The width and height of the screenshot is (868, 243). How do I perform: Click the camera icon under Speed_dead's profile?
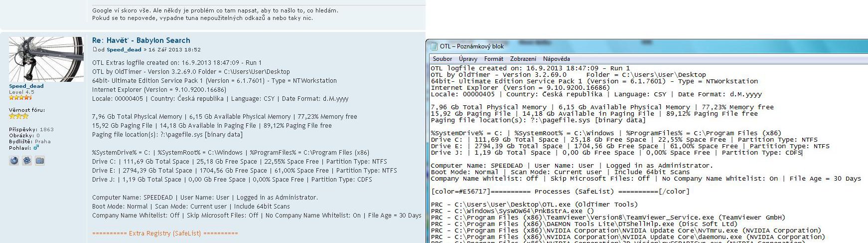40,161
